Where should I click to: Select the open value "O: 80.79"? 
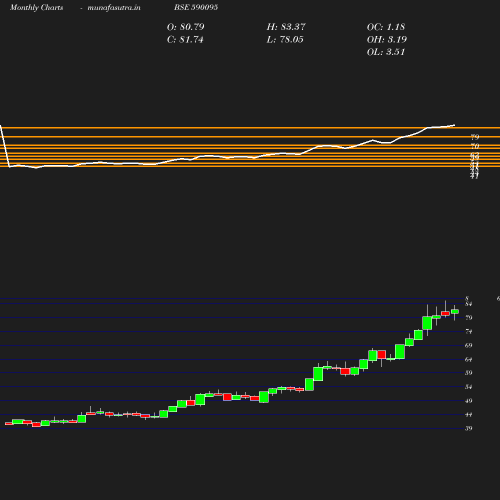(185, 27)
